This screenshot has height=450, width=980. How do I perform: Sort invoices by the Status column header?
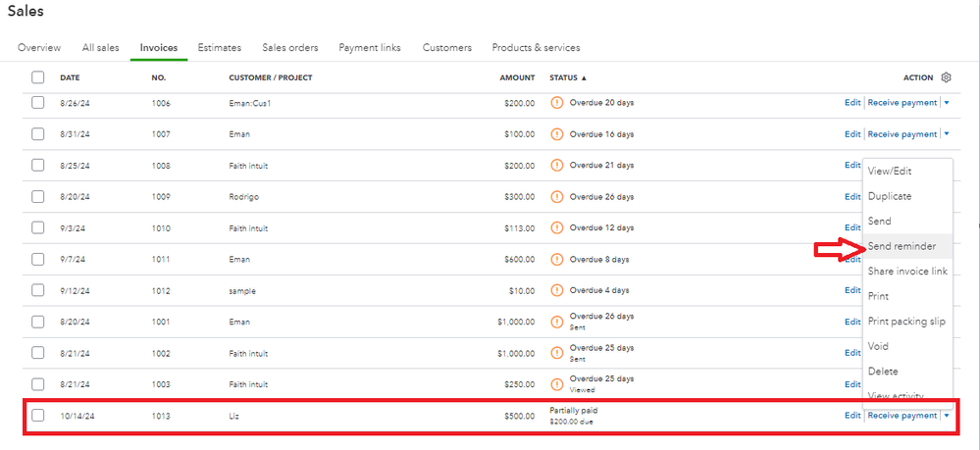568,77
